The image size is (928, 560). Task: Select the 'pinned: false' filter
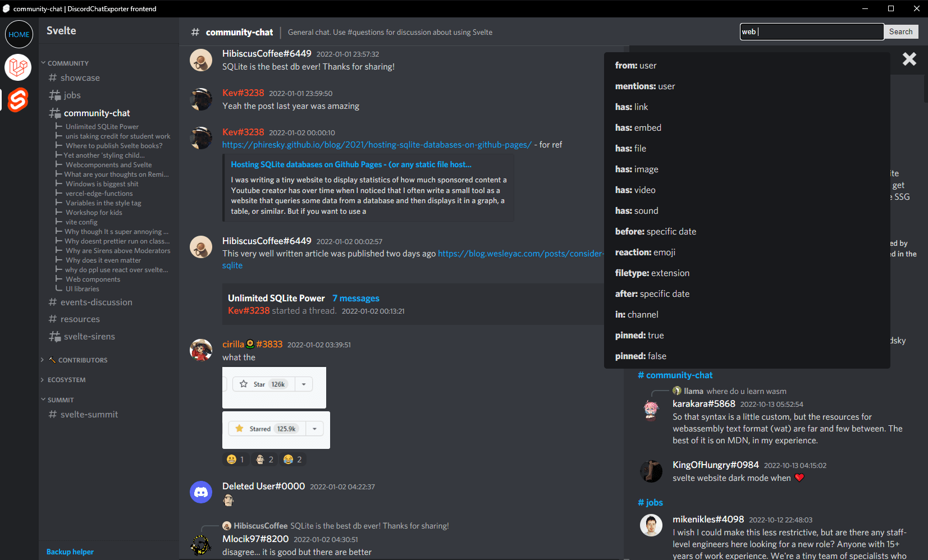pos(747,356)
